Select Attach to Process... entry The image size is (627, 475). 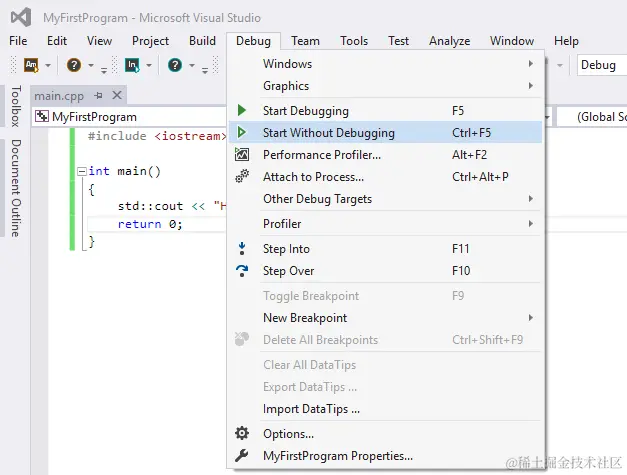pyautogui.click(x=385, y=177)
